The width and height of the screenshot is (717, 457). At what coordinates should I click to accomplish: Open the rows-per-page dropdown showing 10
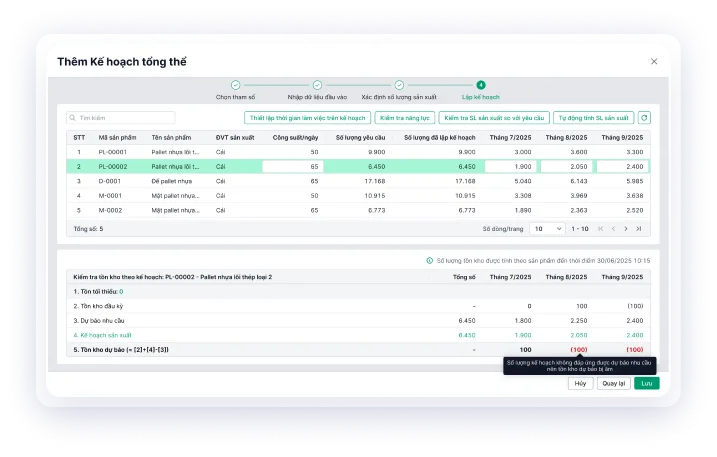(547, 229)
